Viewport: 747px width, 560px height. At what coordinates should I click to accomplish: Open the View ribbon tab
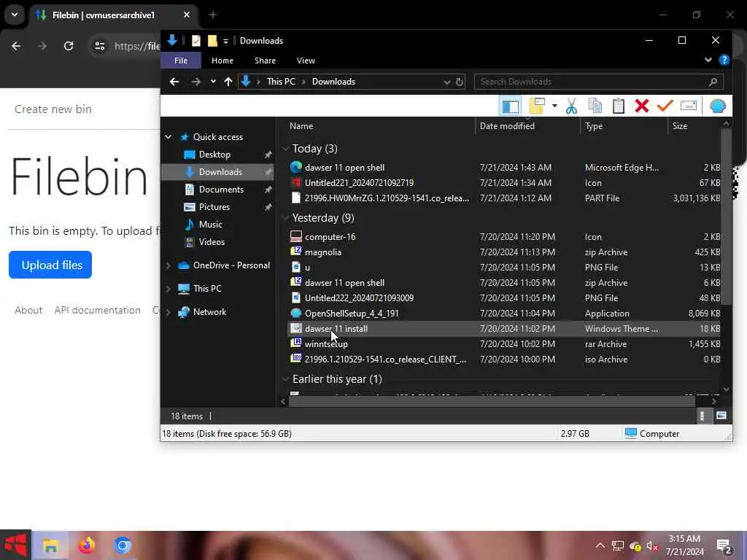click(306, 61)
